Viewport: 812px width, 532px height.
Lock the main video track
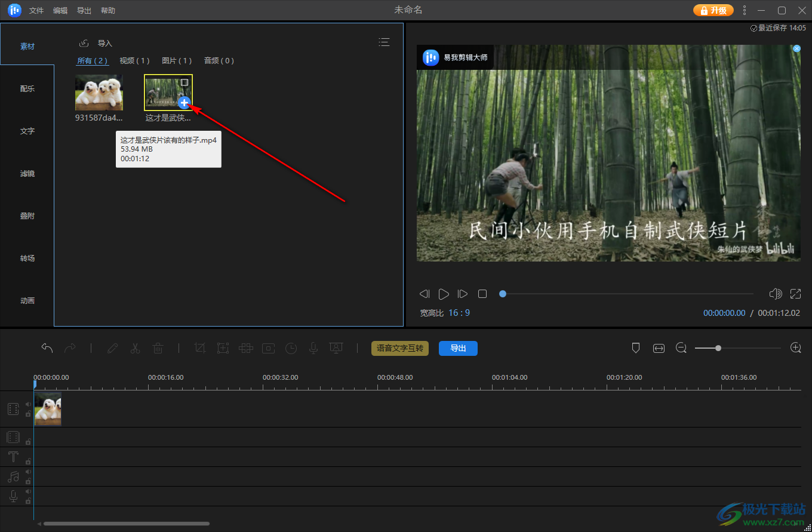(28, 414)
